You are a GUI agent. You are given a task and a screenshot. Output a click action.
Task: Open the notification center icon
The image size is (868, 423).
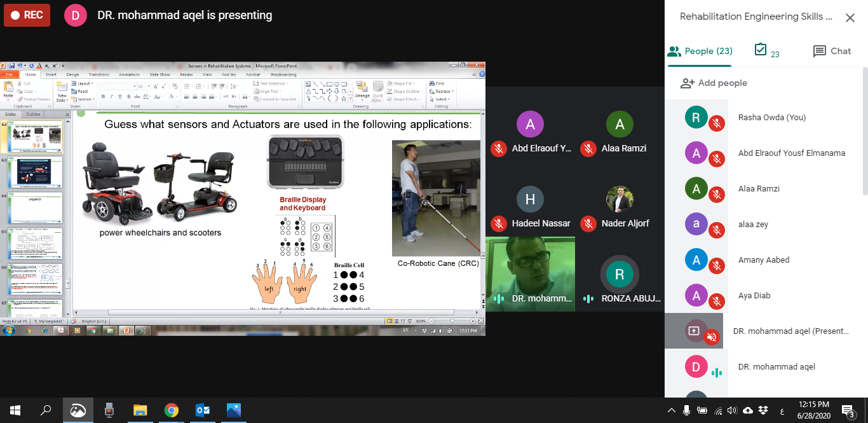tap(848, 410)
